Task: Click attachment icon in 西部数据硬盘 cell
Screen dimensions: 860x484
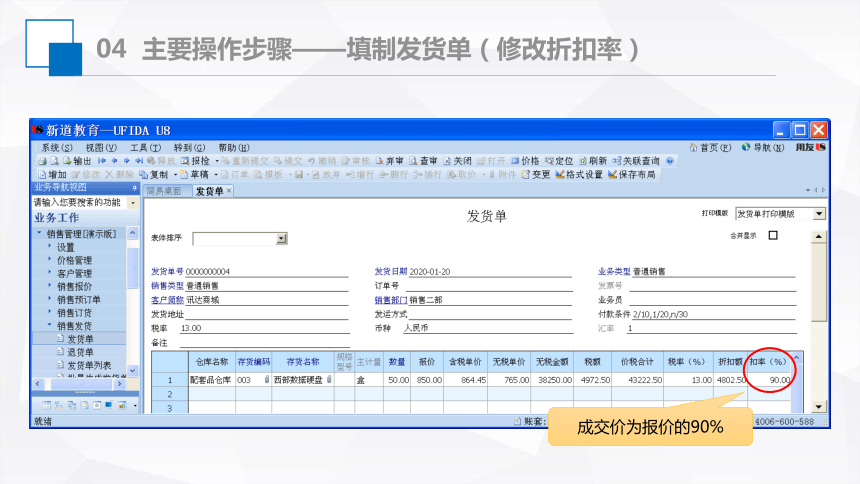Action: (x=329, y=379)
